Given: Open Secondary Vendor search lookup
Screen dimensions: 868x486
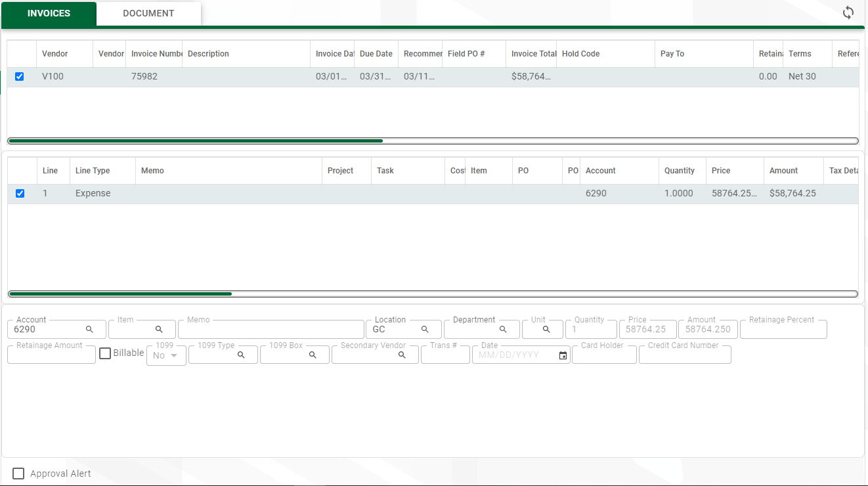Looking at the screenshot, I should 402,355.
